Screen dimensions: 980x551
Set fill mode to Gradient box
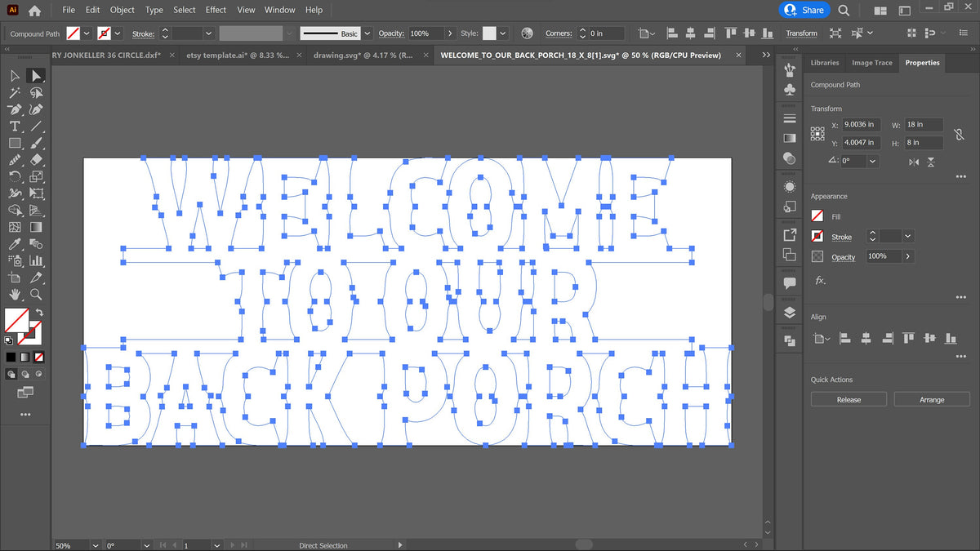coord(24,357)
